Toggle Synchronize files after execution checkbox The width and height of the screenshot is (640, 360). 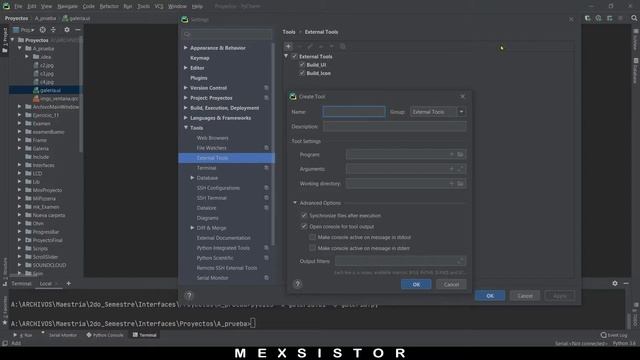[x=304, y=215]
